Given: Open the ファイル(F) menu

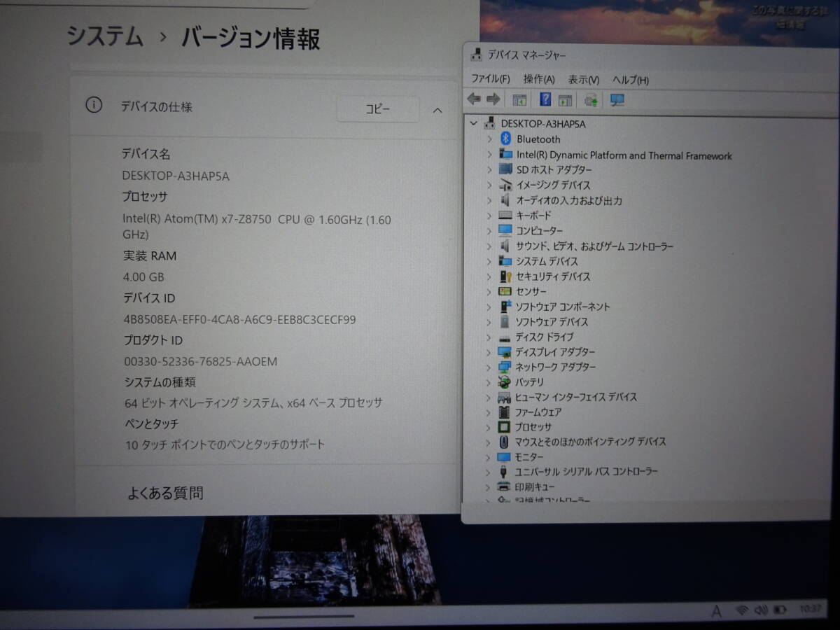Looking at the screenshot, I should point(490,79).
